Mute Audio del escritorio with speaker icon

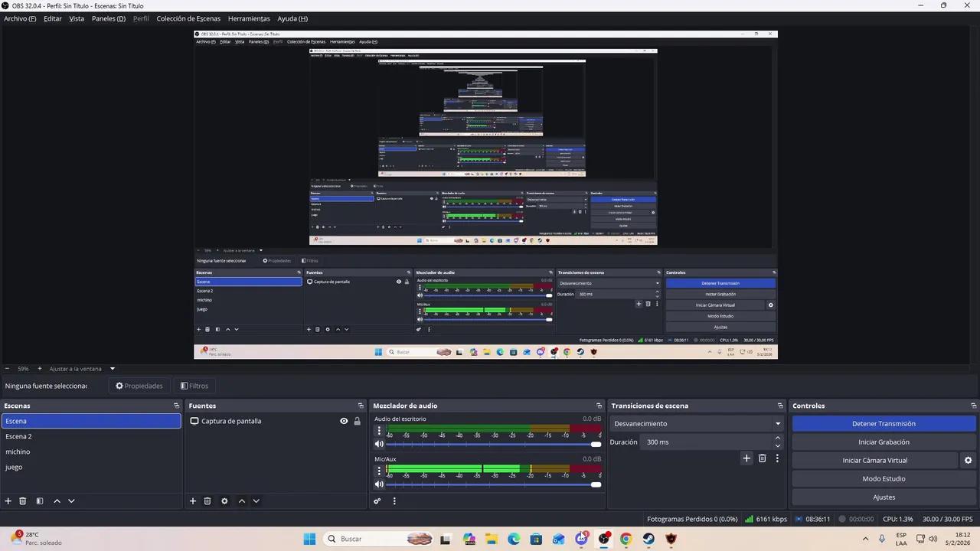pos(379,444)
